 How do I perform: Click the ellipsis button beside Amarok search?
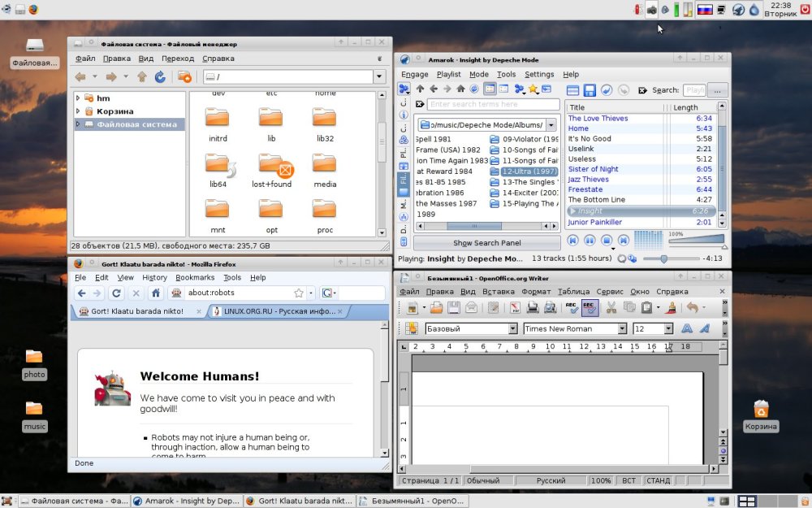[717, 90]
